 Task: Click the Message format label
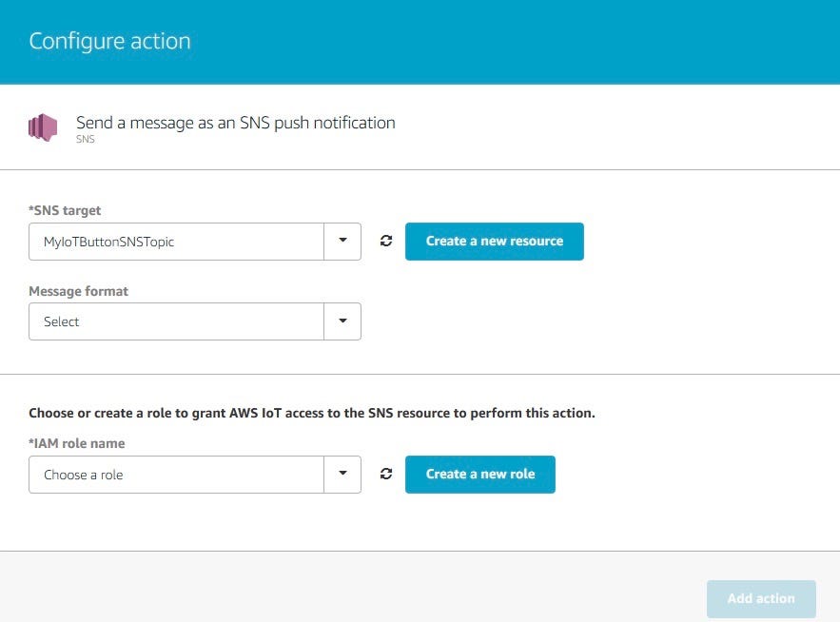[79, 291]
